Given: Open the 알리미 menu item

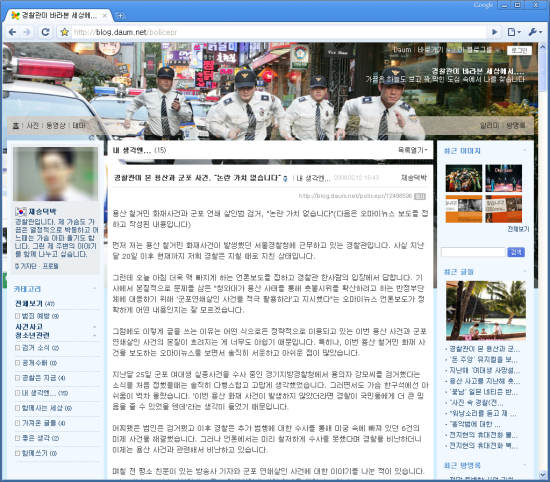Looking at the screenshot, I should (x=489, y=125).
